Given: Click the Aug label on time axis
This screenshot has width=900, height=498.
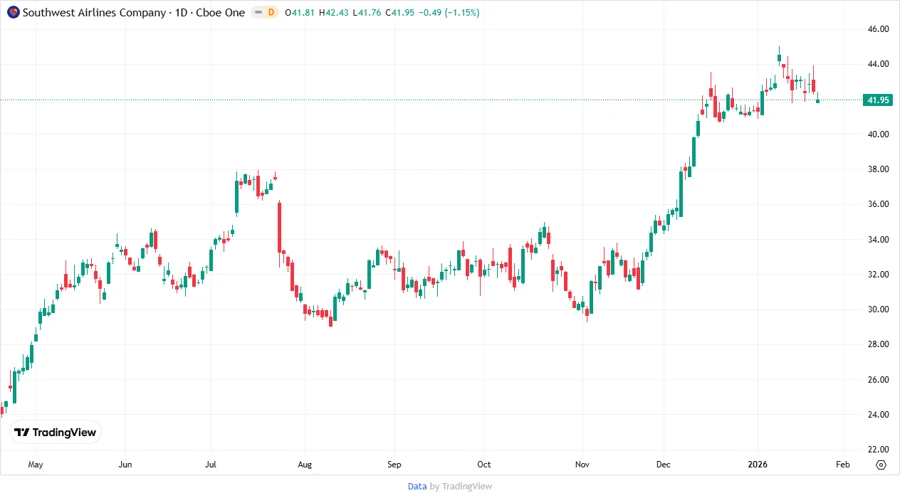Looking at the screenshot, I should point(305,464).
